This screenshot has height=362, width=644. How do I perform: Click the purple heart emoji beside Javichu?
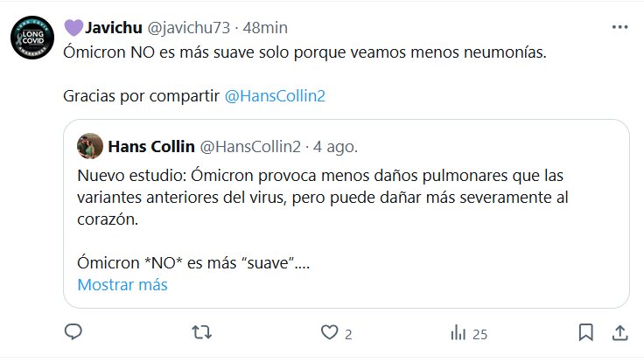(x=73, y=28)
